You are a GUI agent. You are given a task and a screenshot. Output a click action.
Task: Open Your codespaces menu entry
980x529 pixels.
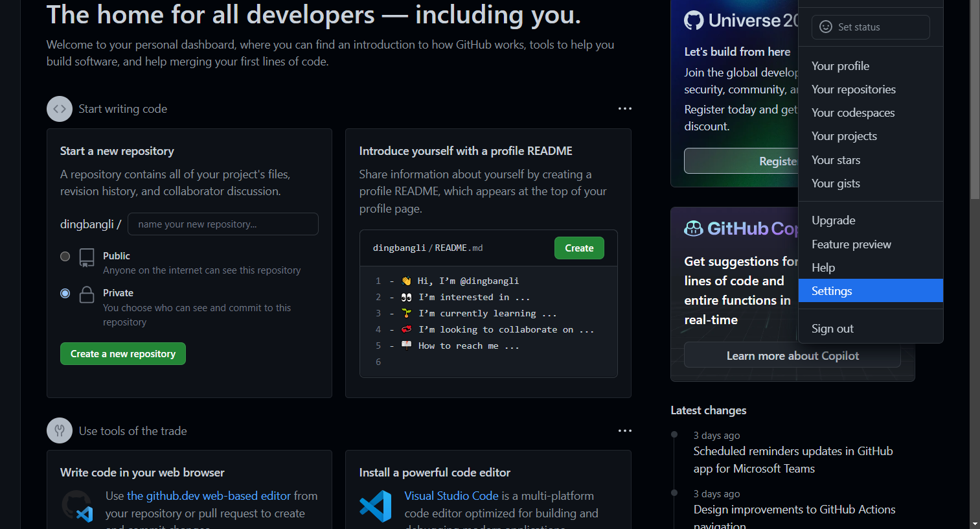(871, 113)
